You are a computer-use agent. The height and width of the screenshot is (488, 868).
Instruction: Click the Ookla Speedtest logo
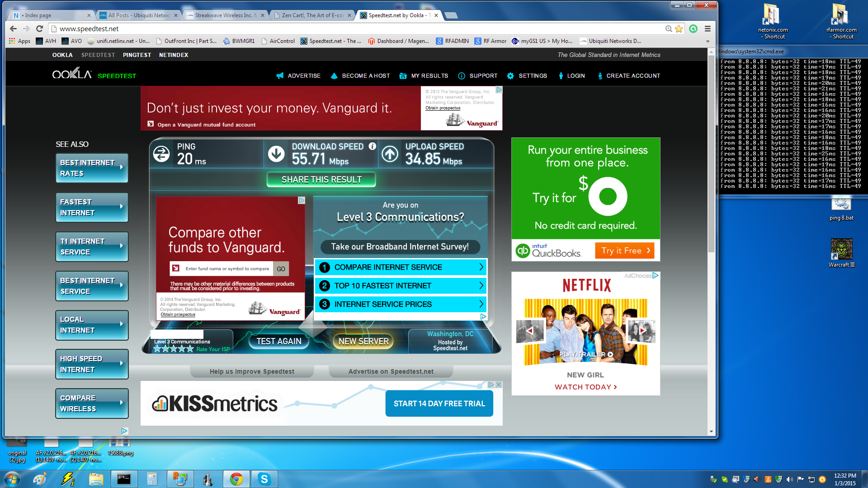pyautogui.click(x=94, y=74)
